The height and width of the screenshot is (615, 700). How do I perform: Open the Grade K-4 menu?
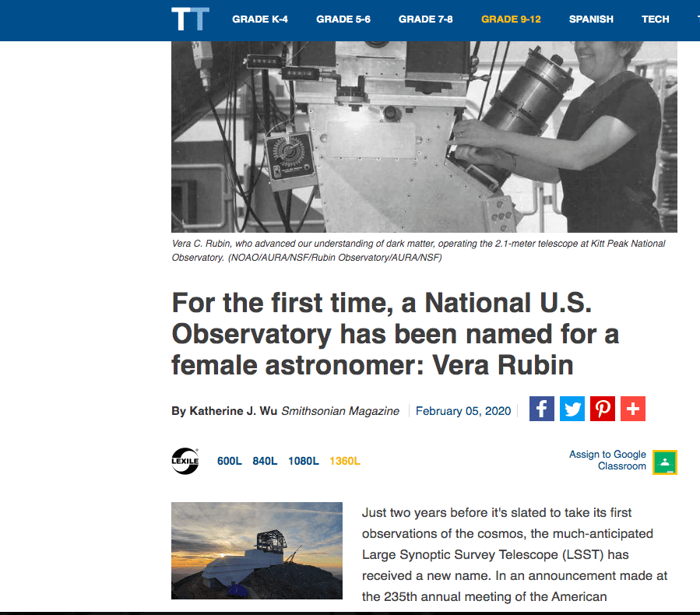tap(260, 19)
